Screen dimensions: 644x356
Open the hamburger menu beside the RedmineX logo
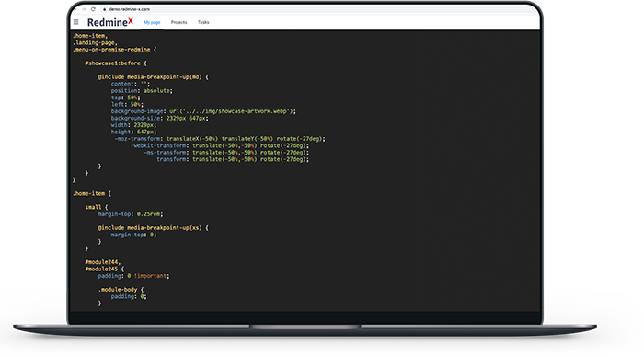pos(76,22)
